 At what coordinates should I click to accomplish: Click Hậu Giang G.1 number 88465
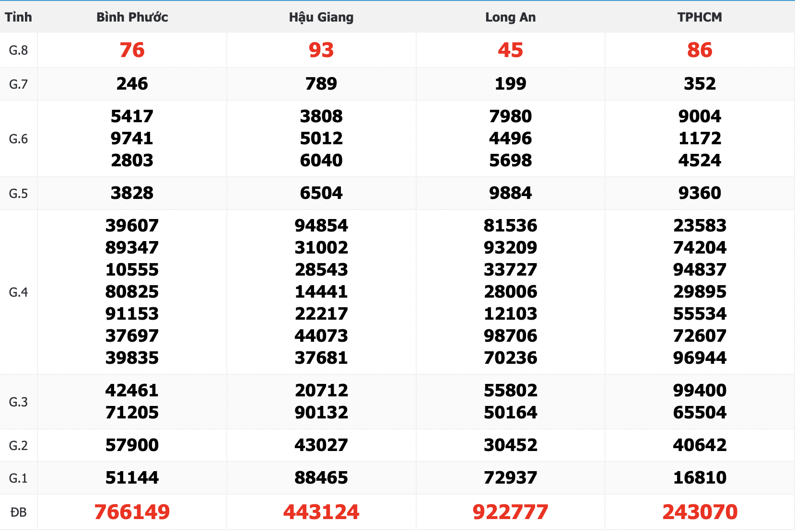[321, 478]
